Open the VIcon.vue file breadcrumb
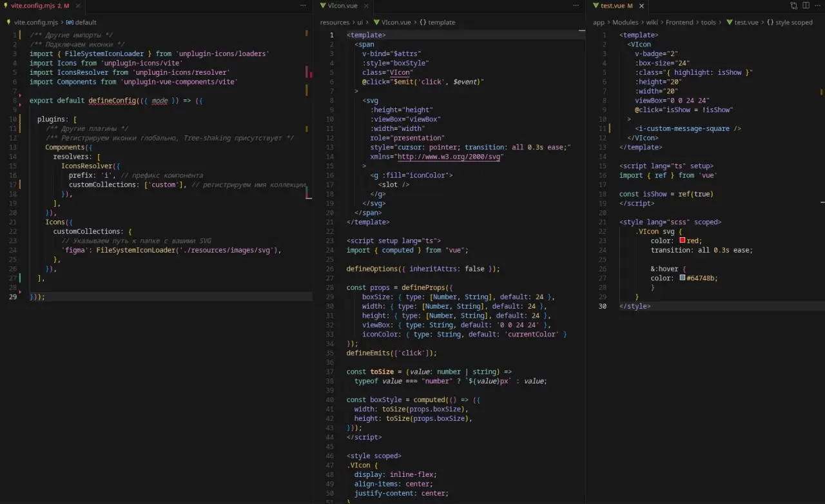Screen dimensions: 825x504 (392, 22)
